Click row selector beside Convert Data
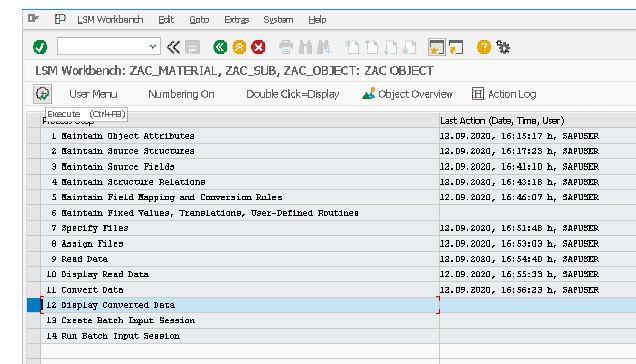The width and height of the screenshot is (636, 364). pos(34,290)
